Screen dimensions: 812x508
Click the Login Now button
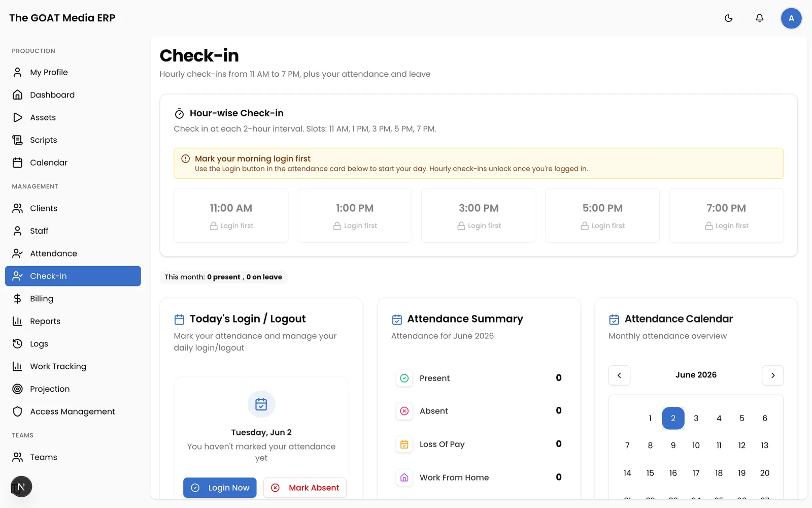point(220,488)
